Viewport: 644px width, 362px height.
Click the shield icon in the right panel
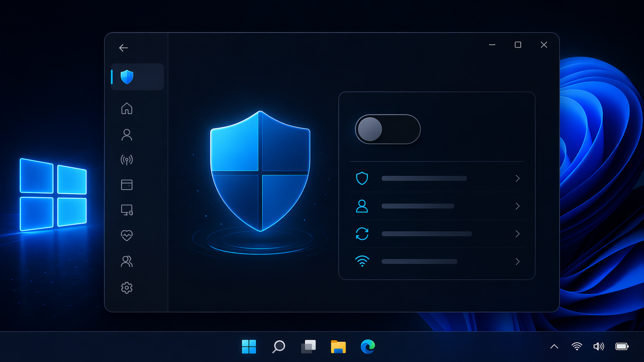pos(362,178)
